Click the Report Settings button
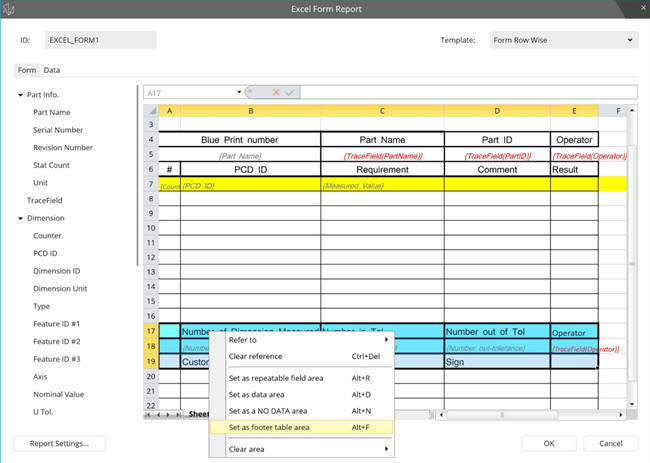Image resolution: width=650 pixels, height=463 pixels. [60, 443]
